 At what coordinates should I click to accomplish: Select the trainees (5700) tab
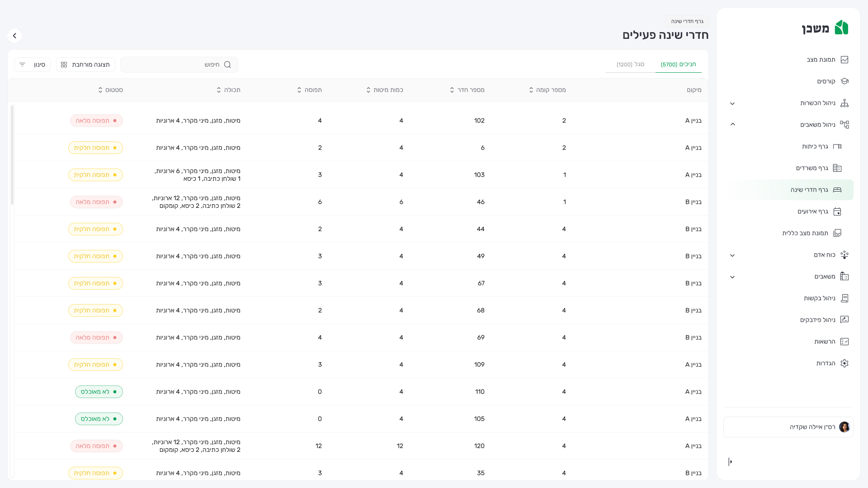(678, 65)
